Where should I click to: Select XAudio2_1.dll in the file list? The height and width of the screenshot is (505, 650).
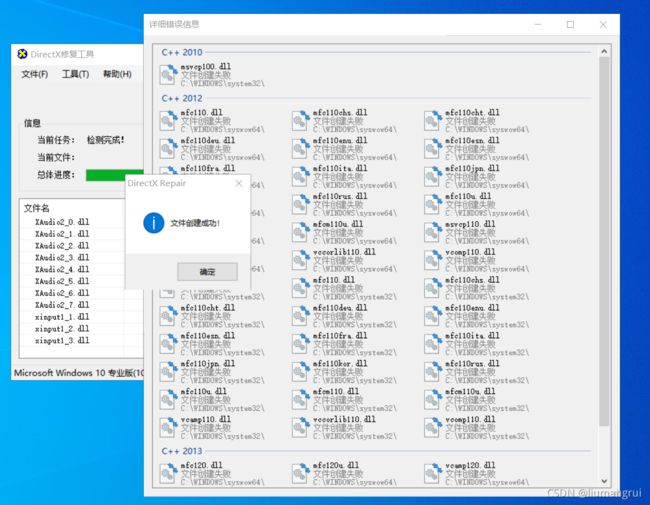[62, 234]
